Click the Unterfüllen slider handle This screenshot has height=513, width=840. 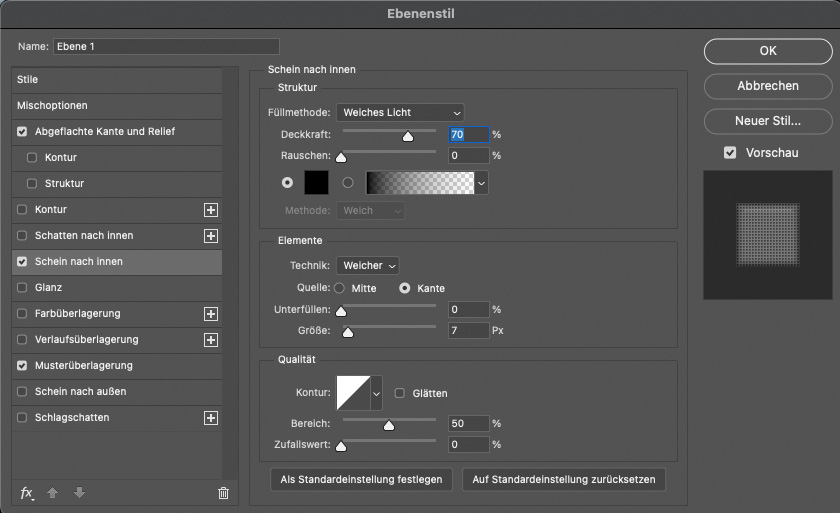341,311
